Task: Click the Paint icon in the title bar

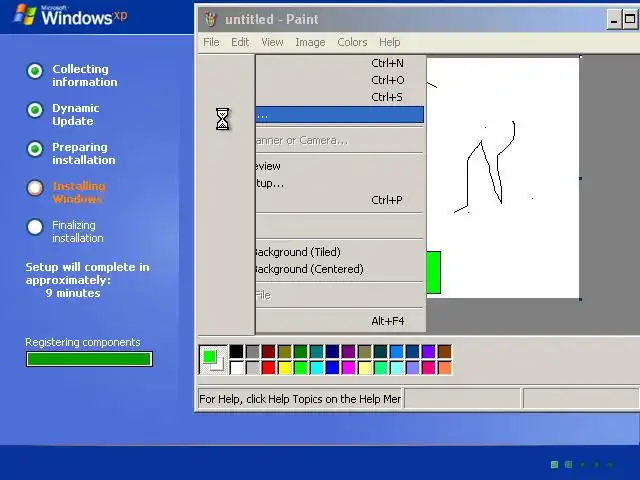Action: pos(210,19)
